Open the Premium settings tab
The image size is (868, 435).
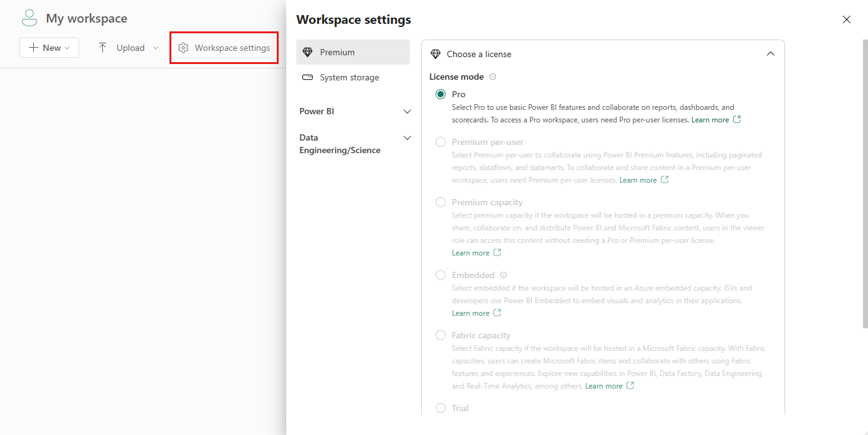pyautogui.click(x=353, y=52)
